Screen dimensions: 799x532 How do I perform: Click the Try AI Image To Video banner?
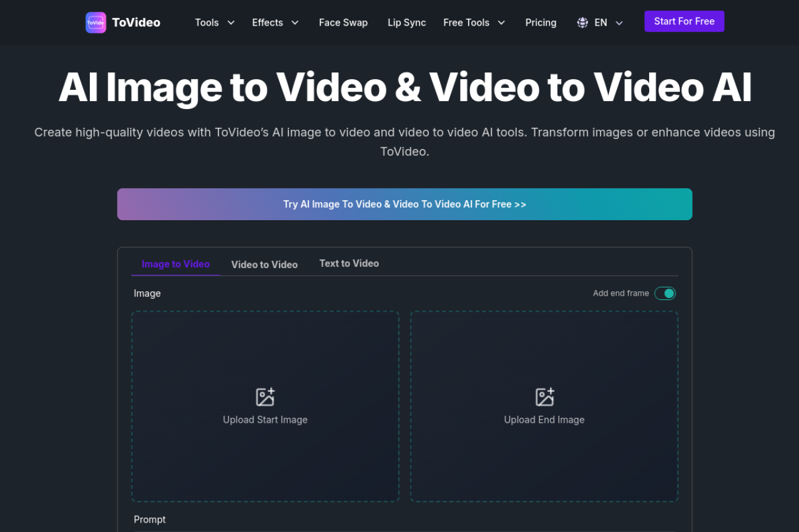click(x=404, y=204)
